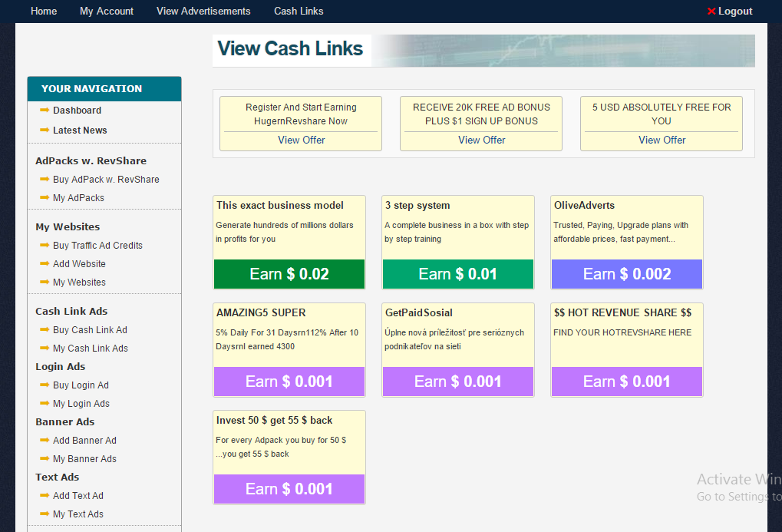This screenshot has width=782, height=532.
Task: Open the My Login Ads link
Action: tap(81, 404)
